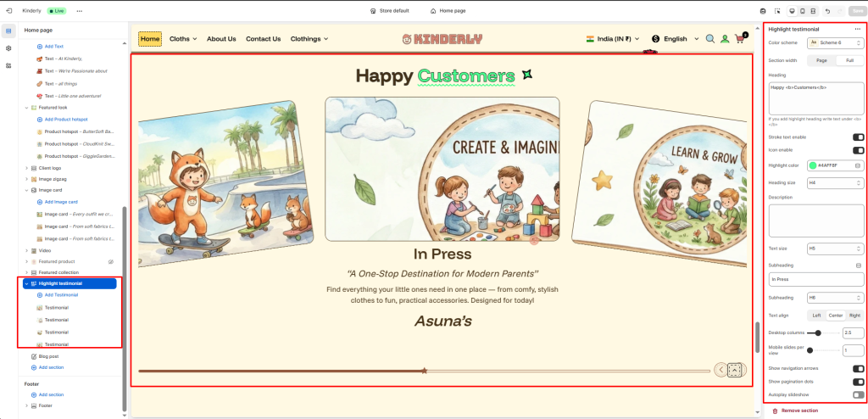Click the inspector selection tool icon
The image size is (868, 419).
coord(777,11)
